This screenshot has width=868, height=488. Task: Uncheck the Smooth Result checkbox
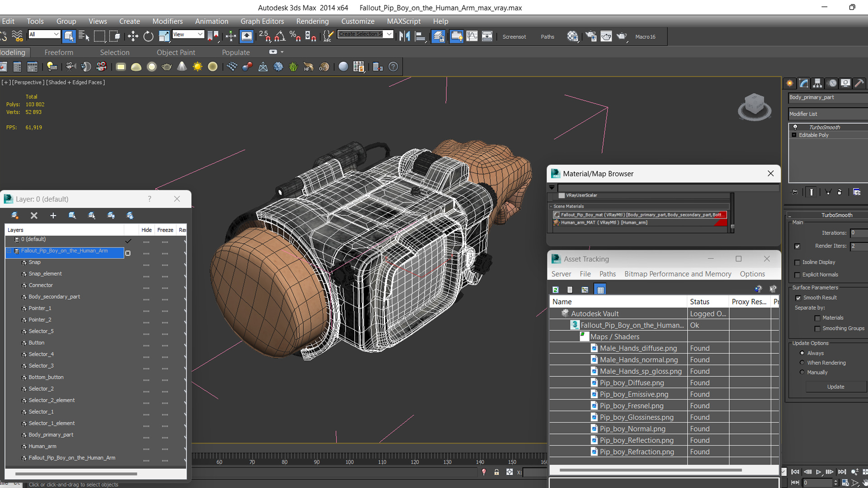coord(798,298)
